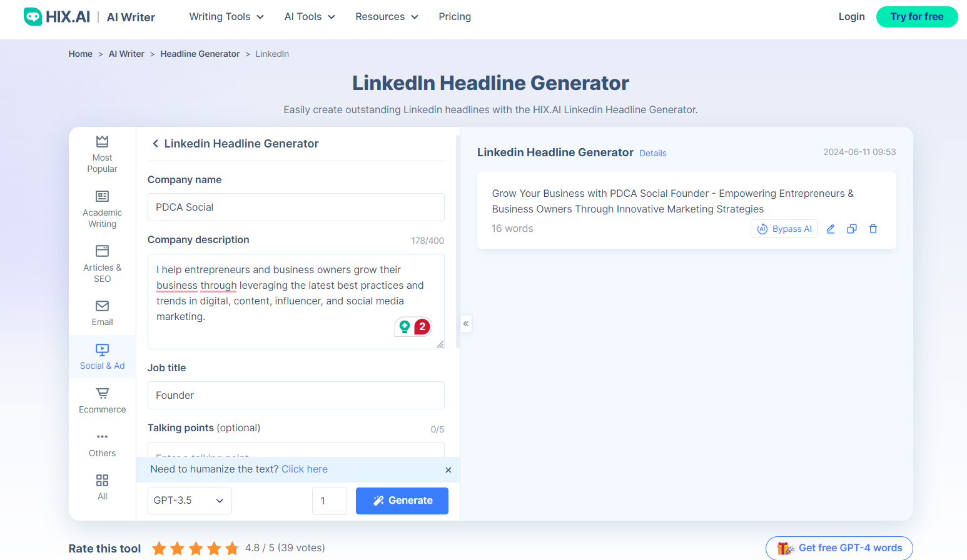Expand the AI Tools menu
967x560 pixels.
click(x=309, y=17)
